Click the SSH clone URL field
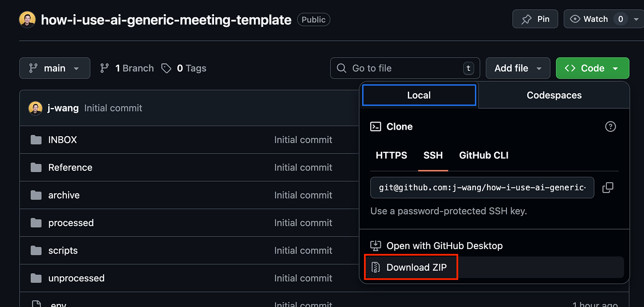 click(482, 188)
